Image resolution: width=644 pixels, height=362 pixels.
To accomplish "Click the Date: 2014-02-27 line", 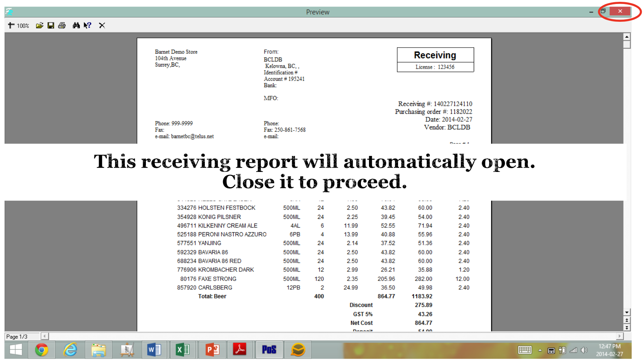I will (449, 120).
